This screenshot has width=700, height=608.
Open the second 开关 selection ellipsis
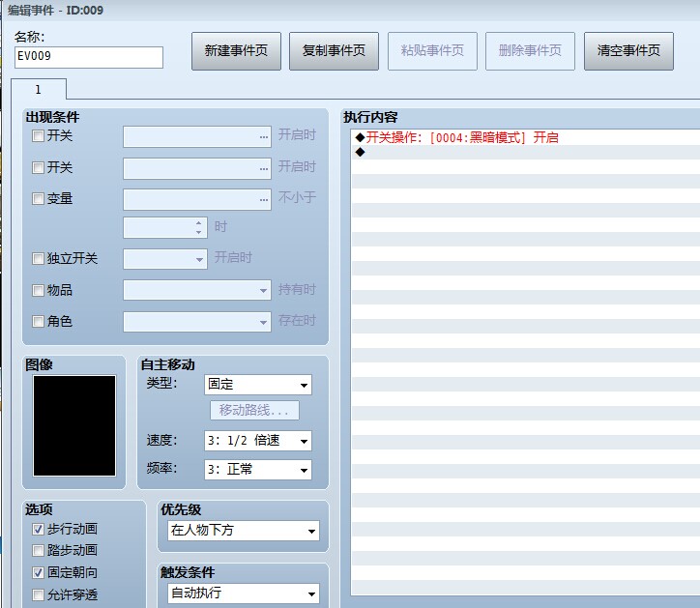click(264, 168)
